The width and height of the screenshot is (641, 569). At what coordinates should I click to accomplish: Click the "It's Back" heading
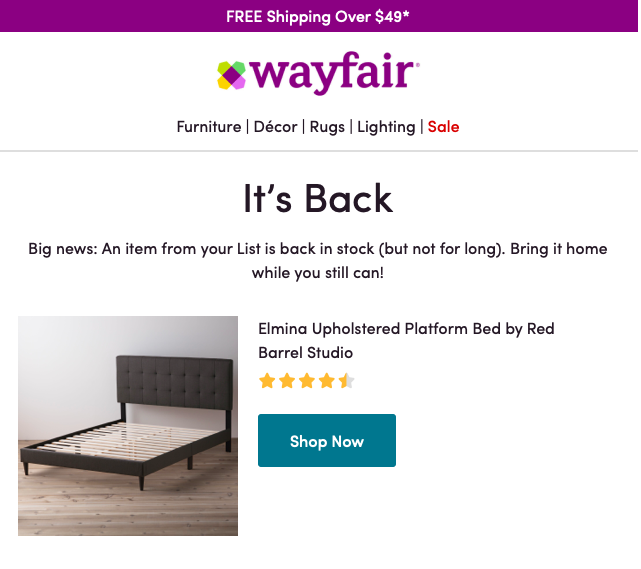pyautogui.click(x=318, y=198)
